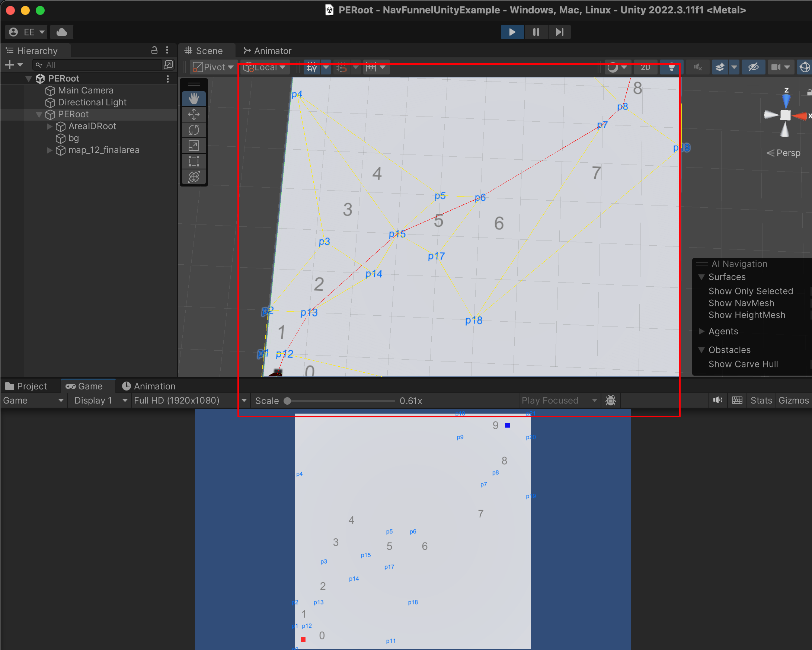Screen dimensions: 812x650
Task: Open search window icon in Hierarchy
Action: pos(168,65)
